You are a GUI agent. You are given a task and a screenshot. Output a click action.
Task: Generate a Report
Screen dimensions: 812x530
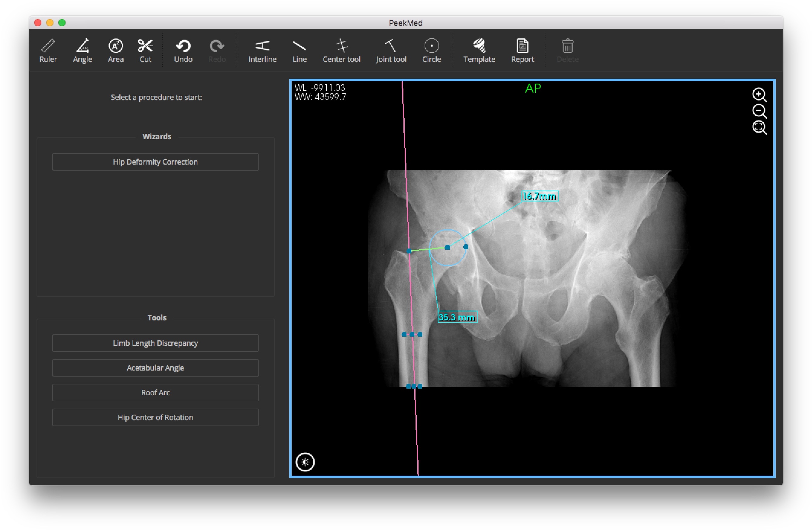coord(522,50)
